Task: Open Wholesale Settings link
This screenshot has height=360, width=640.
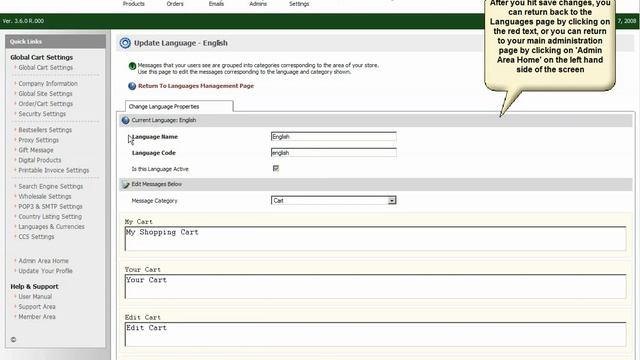Action: click(45, 197)
